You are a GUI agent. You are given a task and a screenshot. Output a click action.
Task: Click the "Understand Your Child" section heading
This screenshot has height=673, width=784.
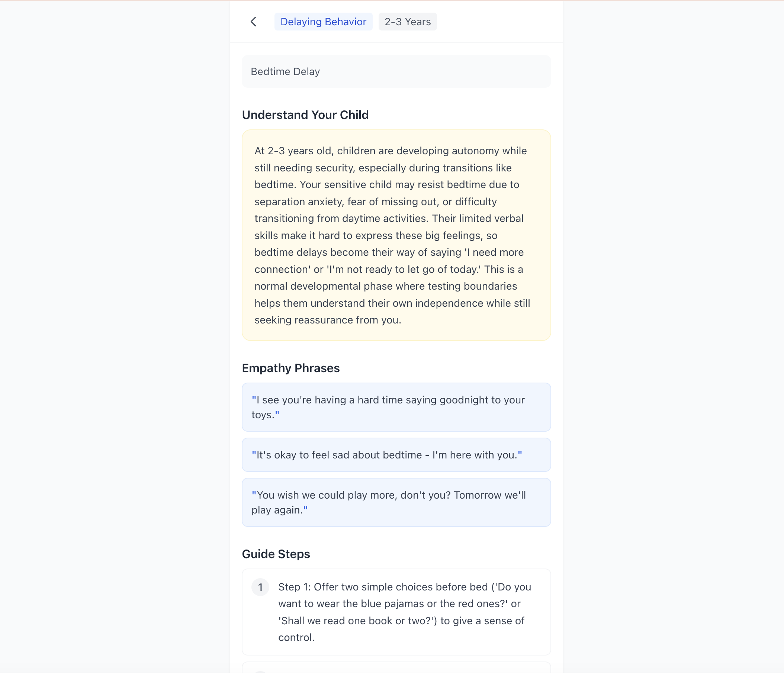point(305,115)
